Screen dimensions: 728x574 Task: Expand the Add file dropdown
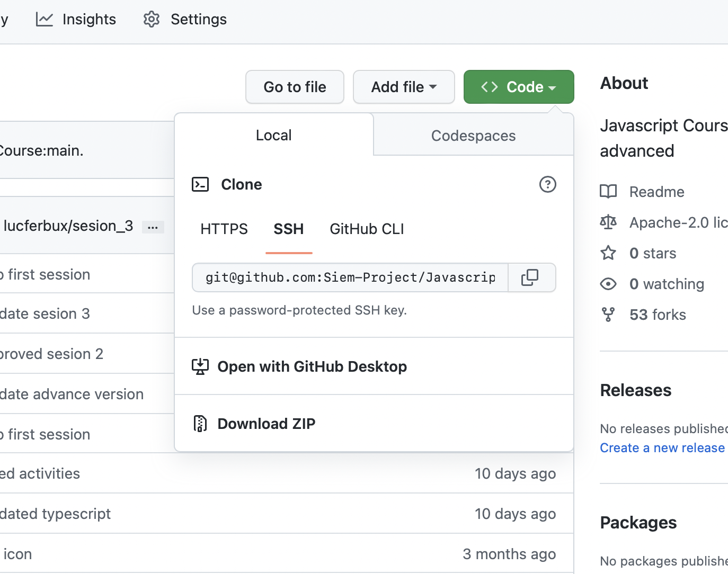point(403,86)
